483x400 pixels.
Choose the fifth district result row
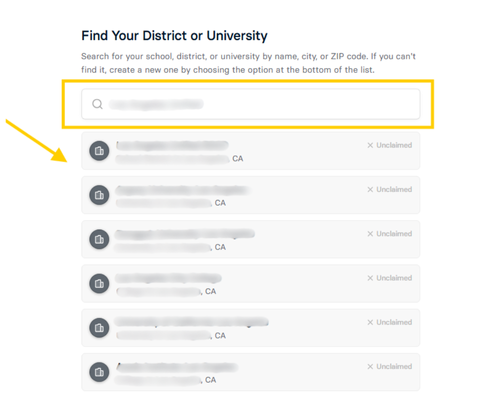[251, 328]
